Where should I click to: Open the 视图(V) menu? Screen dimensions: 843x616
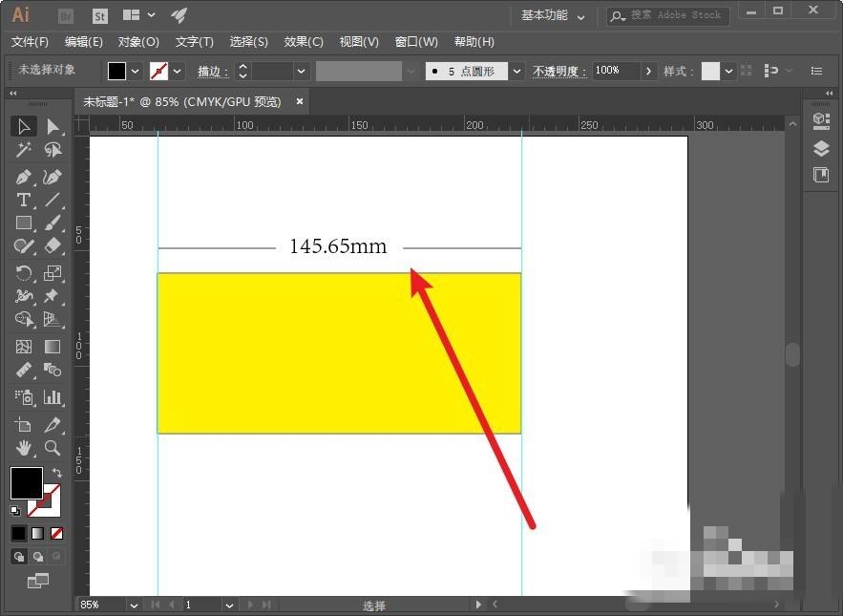coord(359,42)
